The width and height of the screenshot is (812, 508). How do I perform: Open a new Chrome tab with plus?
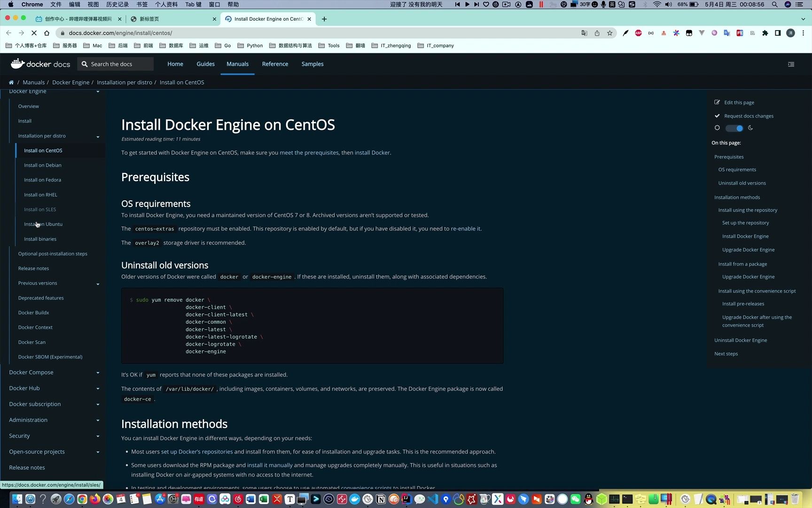(x=324, y=19)
